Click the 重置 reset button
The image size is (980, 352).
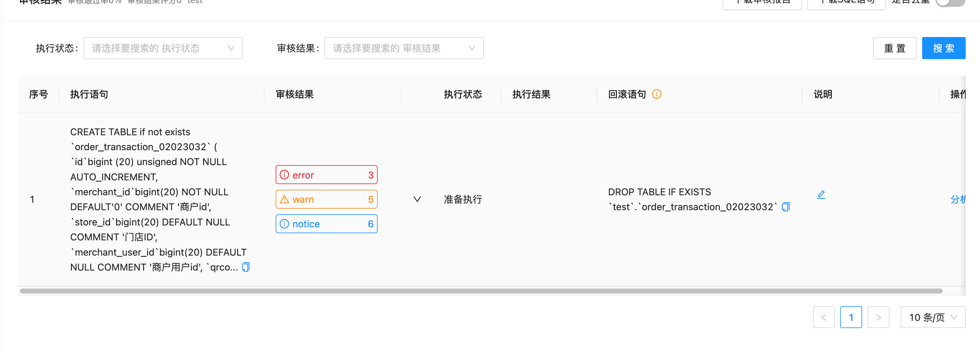(x=894, y=48)
